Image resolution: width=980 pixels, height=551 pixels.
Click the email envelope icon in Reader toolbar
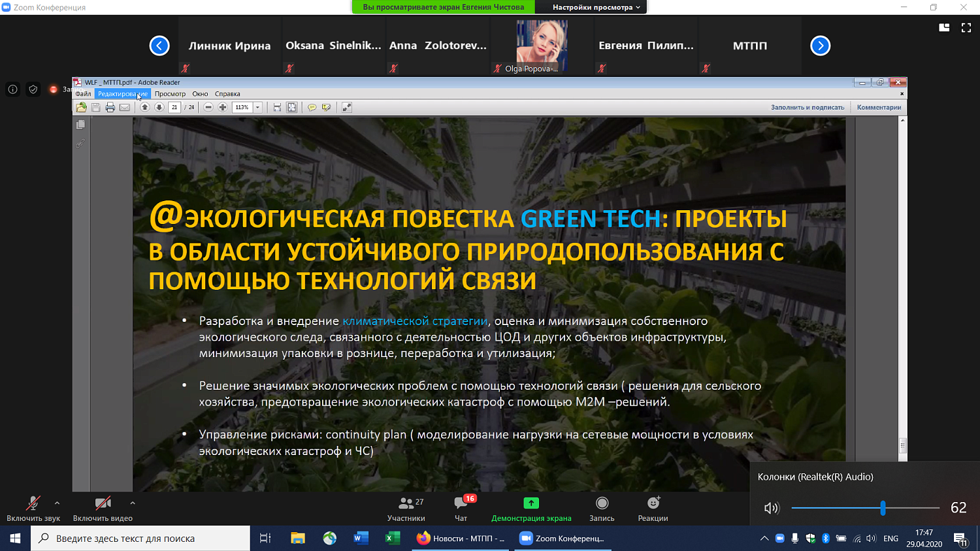click(x=124, y=107)
